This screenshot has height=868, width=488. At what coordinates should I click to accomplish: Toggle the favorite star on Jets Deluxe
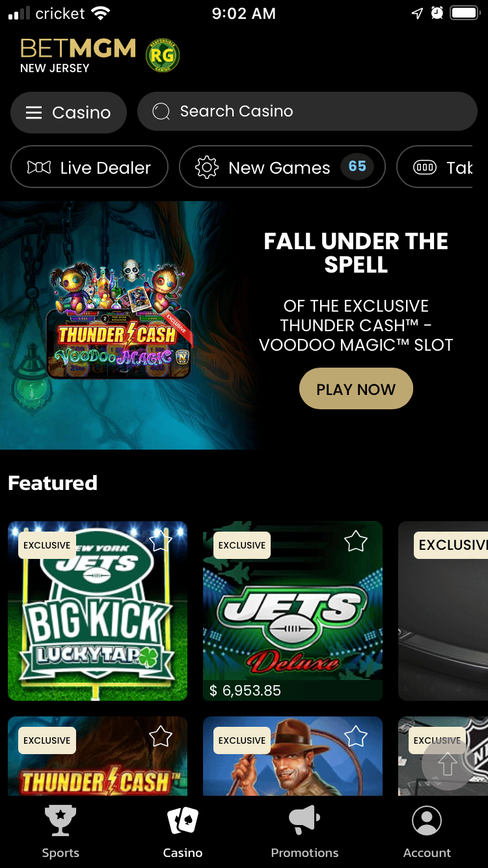tap(356, 541)
